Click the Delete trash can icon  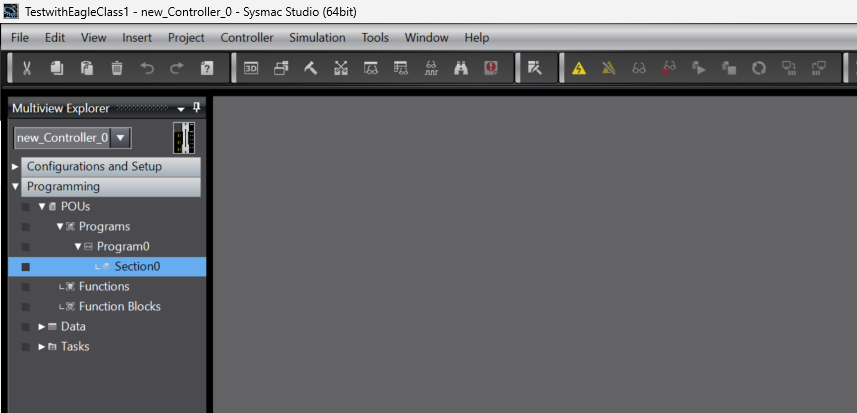pyautogui.click(x=117, y=68)
